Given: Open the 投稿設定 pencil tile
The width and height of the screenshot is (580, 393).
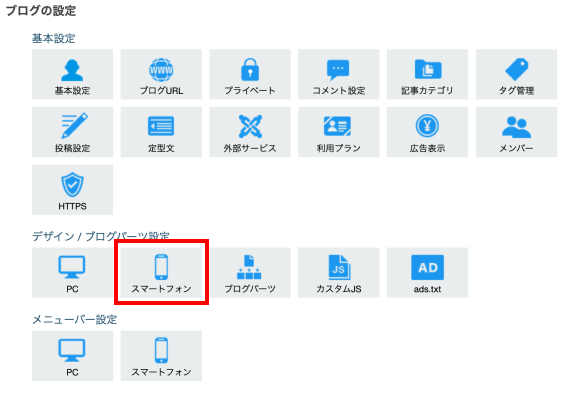Looking at the screenshot, I should click(72, 132).
